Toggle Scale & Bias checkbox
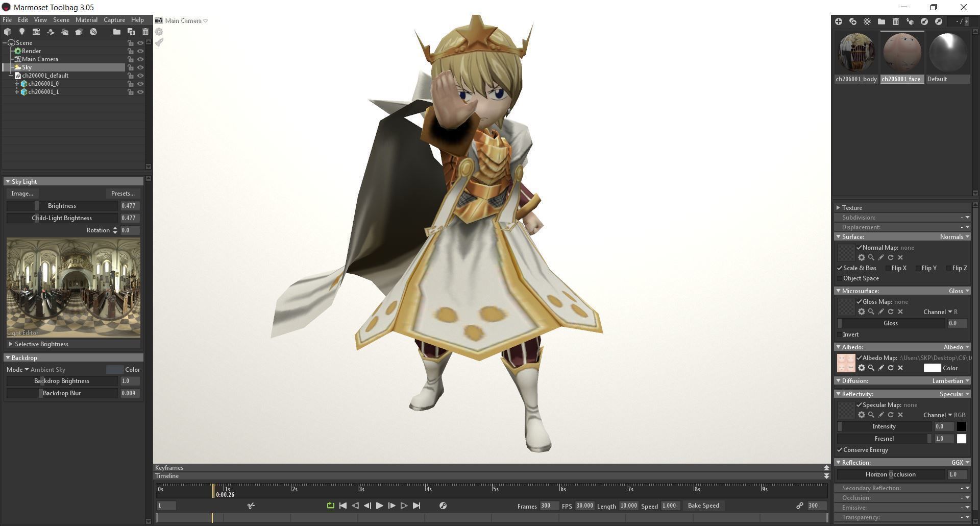The width and height of the screenshot is (980, 526). [840, 268]
